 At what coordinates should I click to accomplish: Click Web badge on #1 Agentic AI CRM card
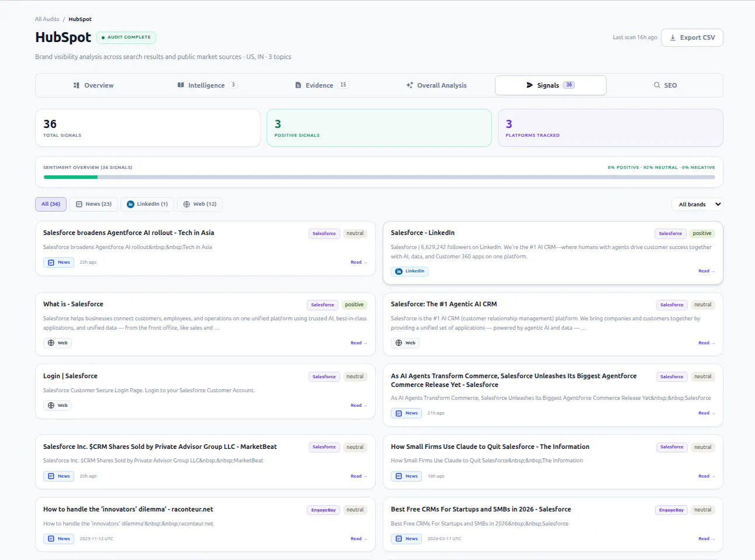coord(405,343)
